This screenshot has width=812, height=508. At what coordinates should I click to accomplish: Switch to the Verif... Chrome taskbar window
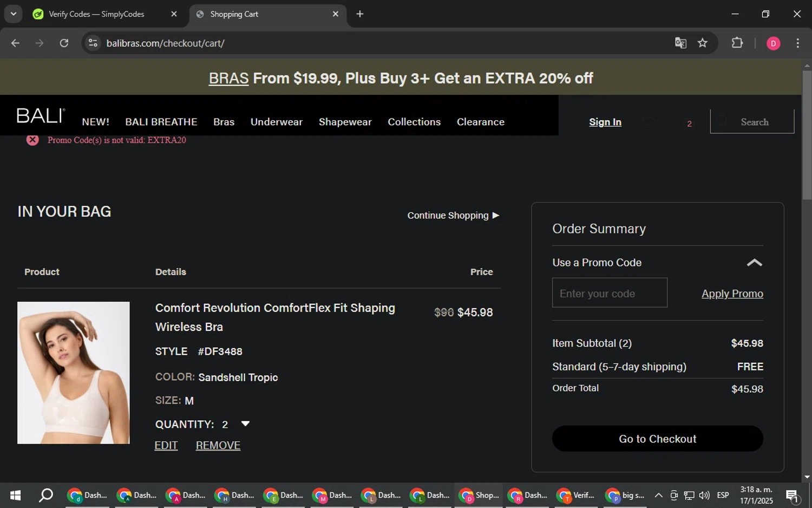(576, 495)
